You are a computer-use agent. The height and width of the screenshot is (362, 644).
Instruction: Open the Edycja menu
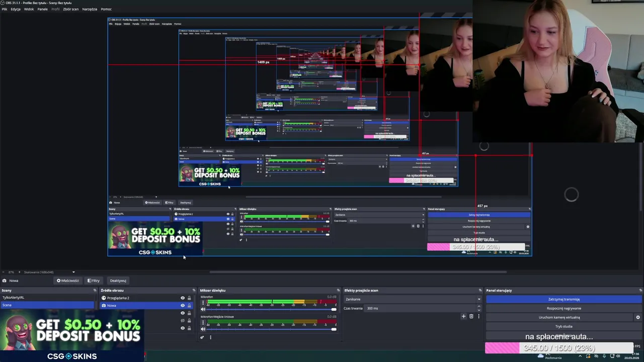tap(16, 9)
